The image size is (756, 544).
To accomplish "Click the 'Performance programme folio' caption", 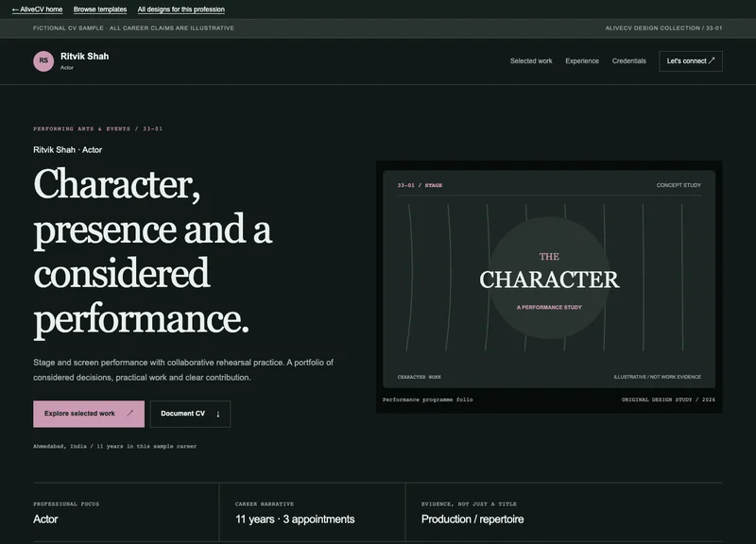I will [428, 399].
